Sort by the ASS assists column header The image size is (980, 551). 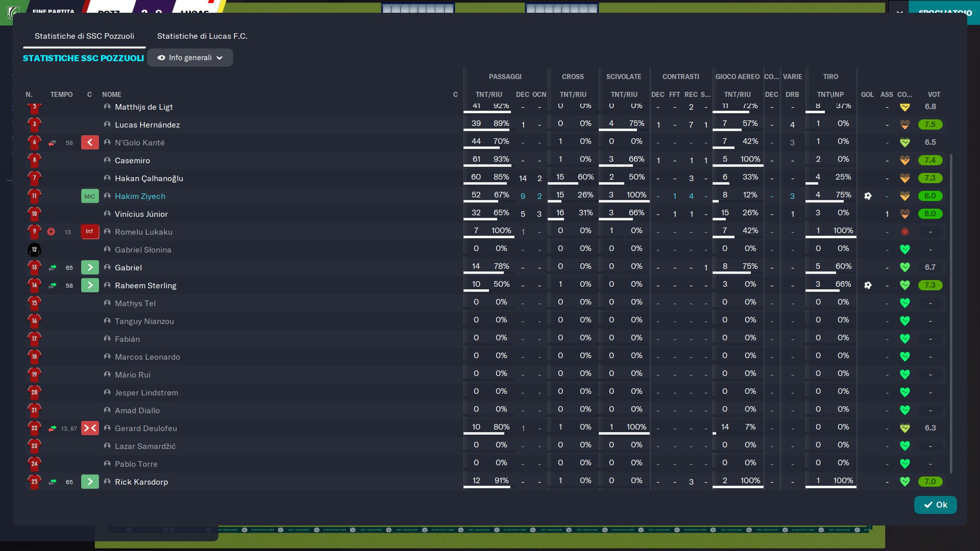click(x=887, y=94)
